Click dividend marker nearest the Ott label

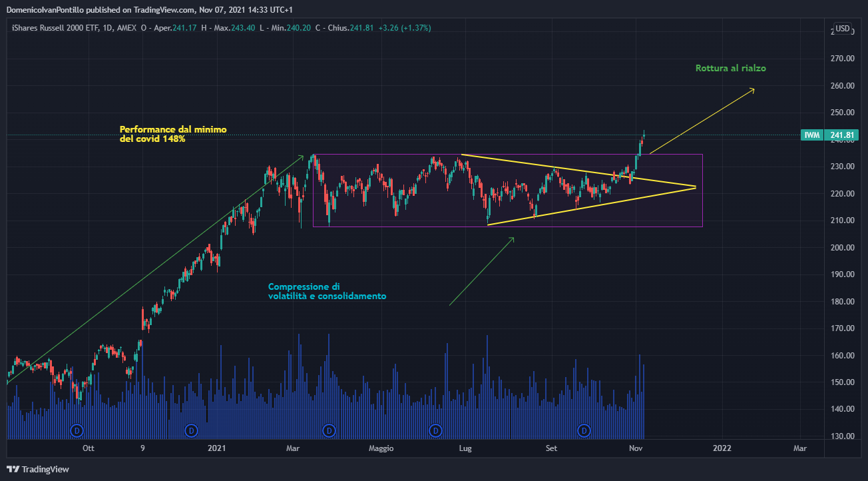coord(77,430)
